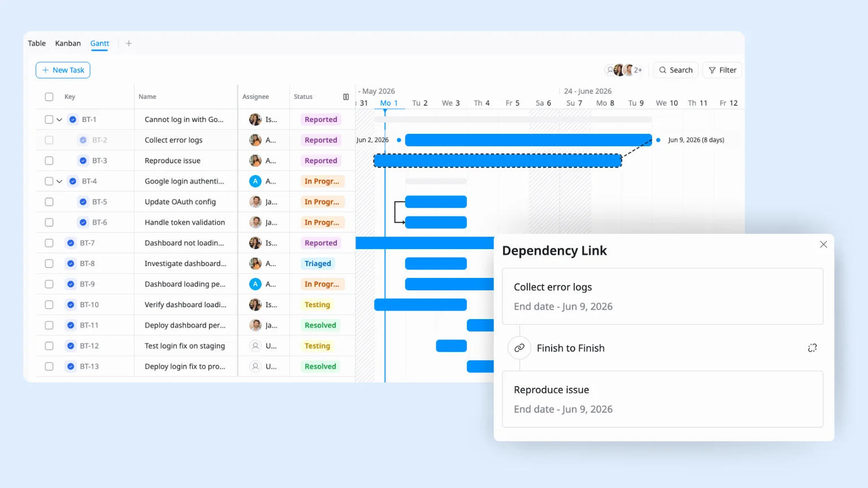Click the New Task button
The height and width of the screenshot is (488, 868).
[63, 70]
